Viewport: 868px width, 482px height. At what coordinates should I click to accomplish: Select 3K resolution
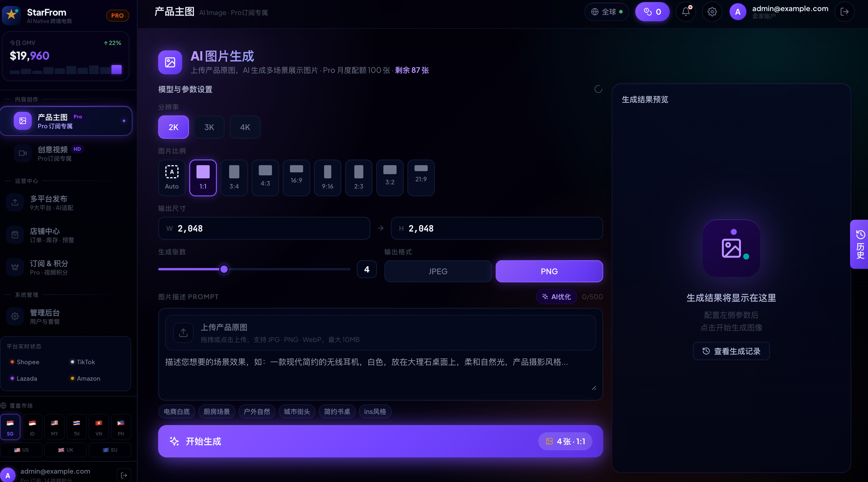209,127
